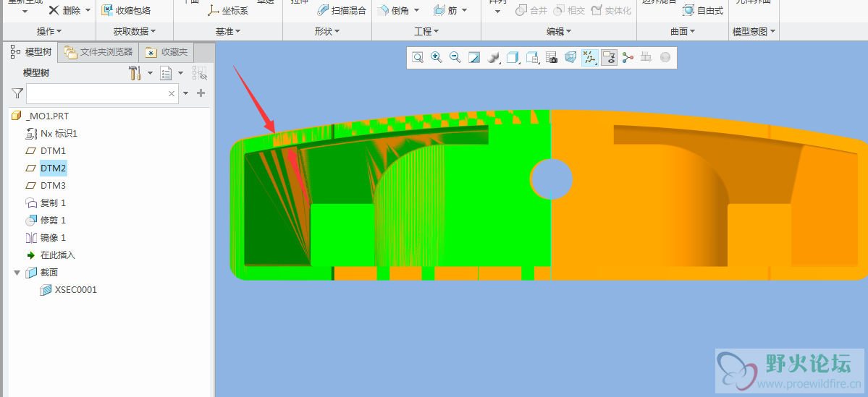Select DTM2 in the model tree
Image resolution: width=868 pixels, height=397 pixels.
(53, 168)
